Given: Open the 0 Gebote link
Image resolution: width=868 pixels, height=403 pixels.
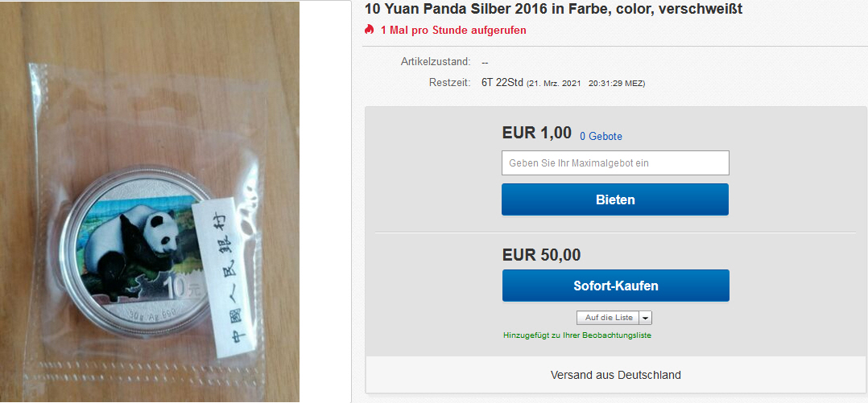Looking at the screenshot, I should click(x=601, y=136).
